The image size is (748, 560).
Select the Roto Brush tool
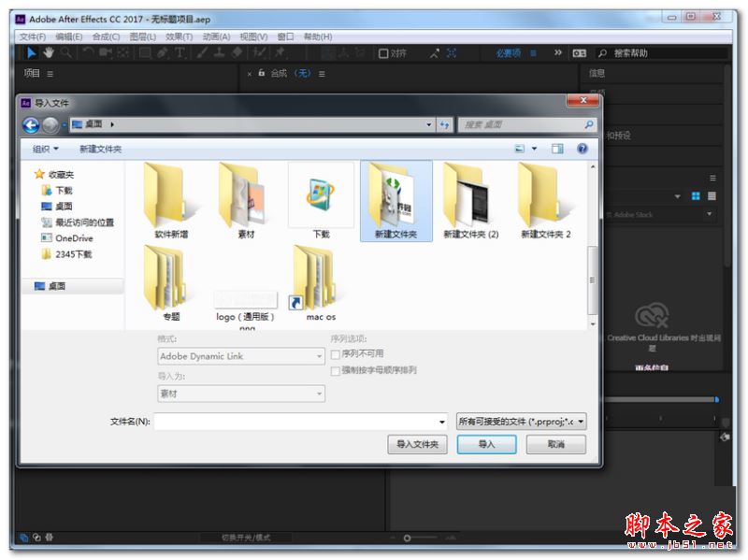tap(259, 53)
